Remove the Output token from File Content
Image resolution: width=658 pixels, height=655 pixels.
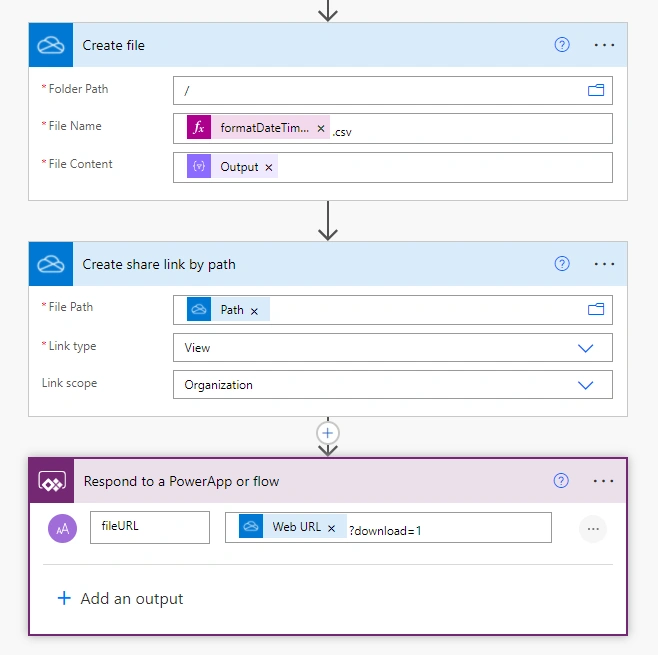269,167
